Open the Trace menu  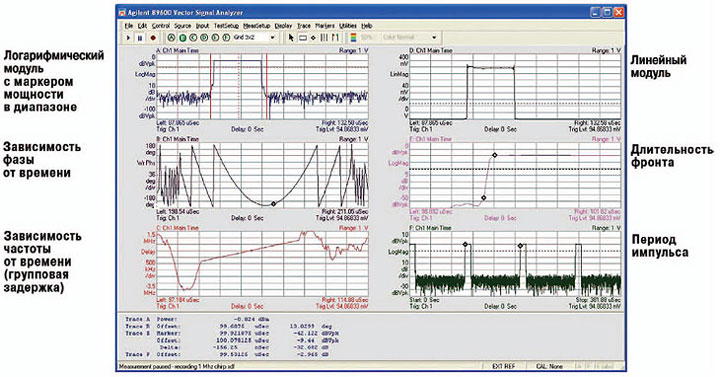click(304, 26)
